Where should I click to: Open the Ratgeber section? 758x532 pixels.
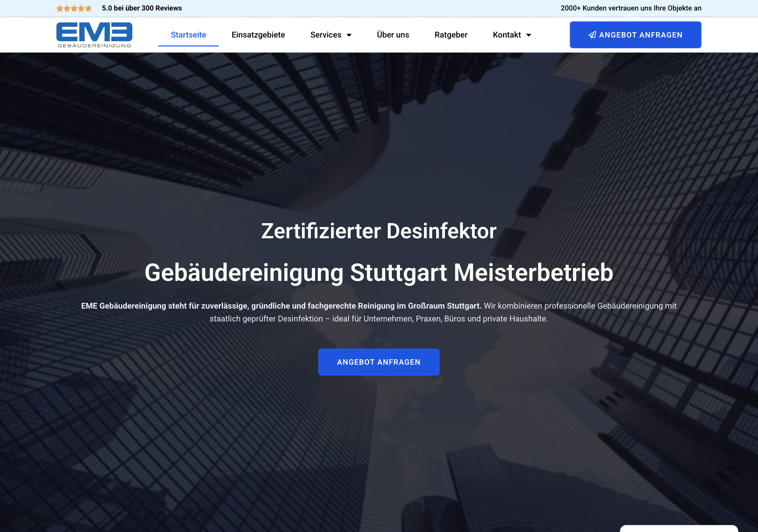(451, 35)
